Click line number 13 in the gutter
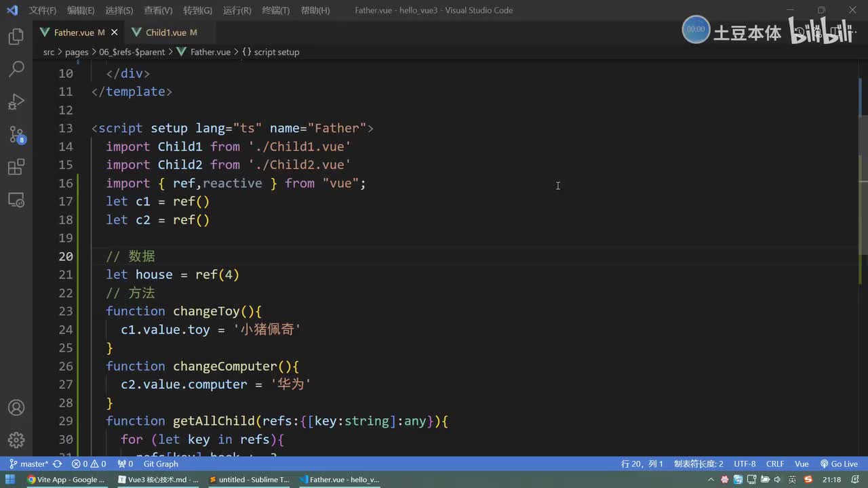Viewport: 868px width, 488px height. (x=66, y=128)
